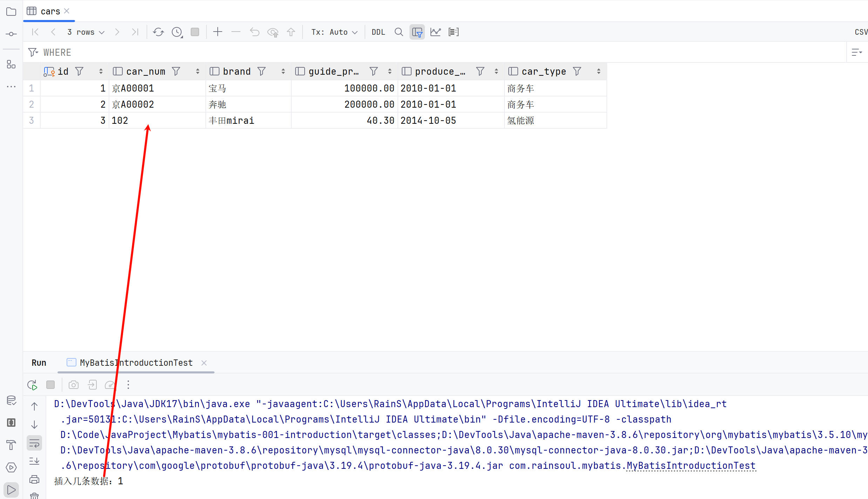Viewport: 868px width, 499px height.
Task: Open the WHERE filter history dropdown icon
Action: click(33, 52)
